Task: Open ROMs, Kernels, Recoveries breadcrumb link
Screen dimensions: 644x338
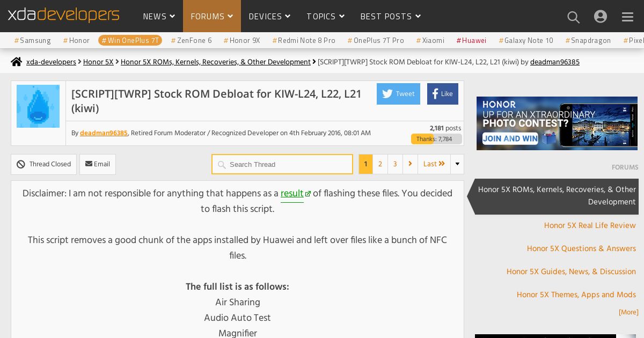Action: [216, 62]
